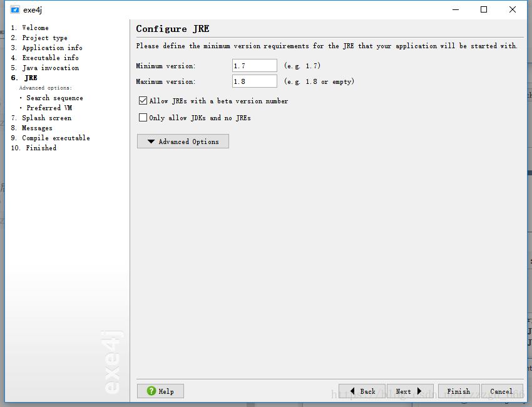Click the Finish button
Viewport: 532px width, 407px height.
[459, 391]
